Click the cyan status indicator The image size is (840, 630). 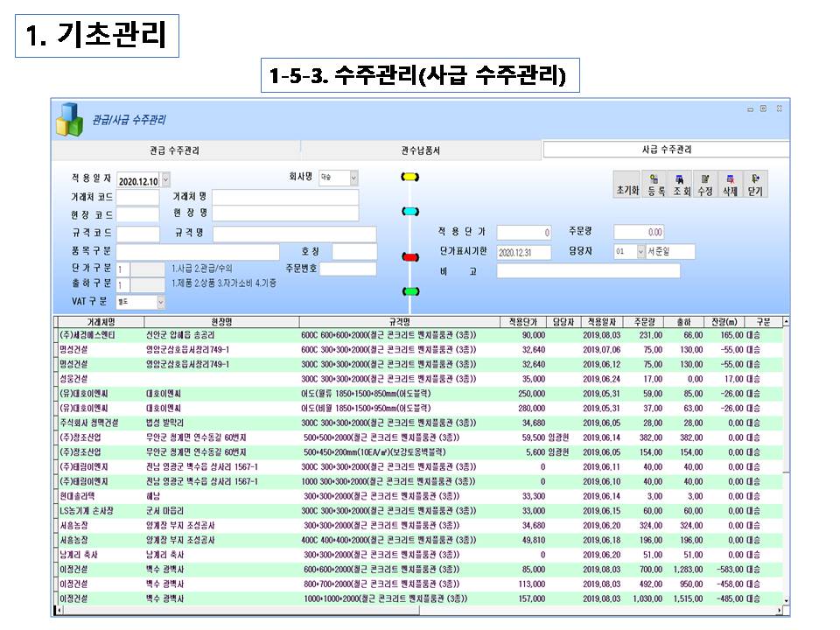click(410, 212)
